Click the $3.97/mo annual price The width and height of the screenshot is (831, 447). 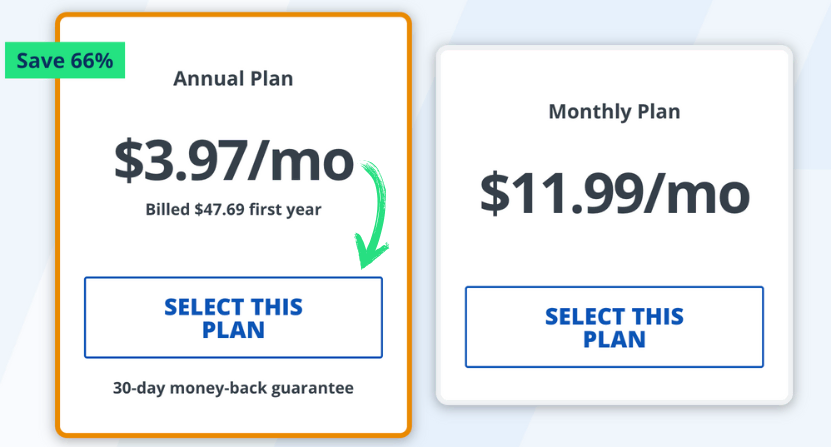tap(233, 159)
